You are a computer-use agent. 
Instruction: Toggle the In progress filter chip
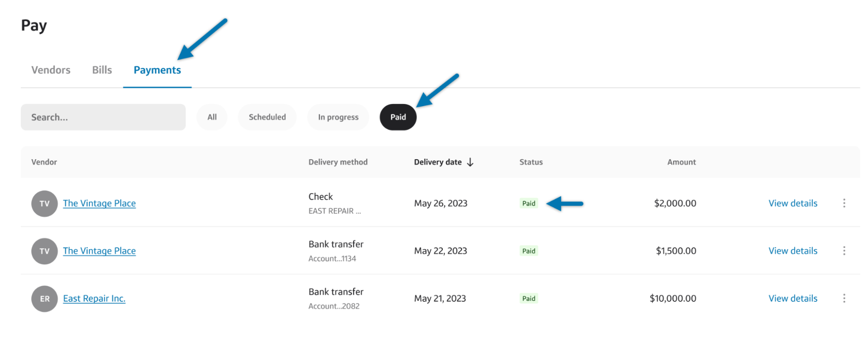tap(338, 117)
